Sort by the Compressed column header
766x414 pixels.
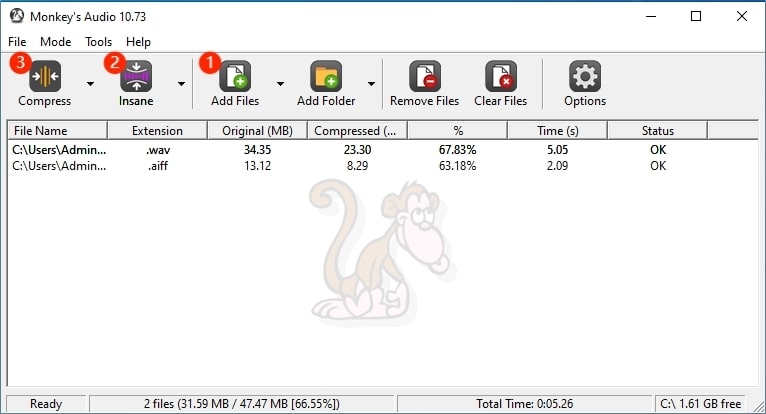pyautogui.click(x=357, y=131)
